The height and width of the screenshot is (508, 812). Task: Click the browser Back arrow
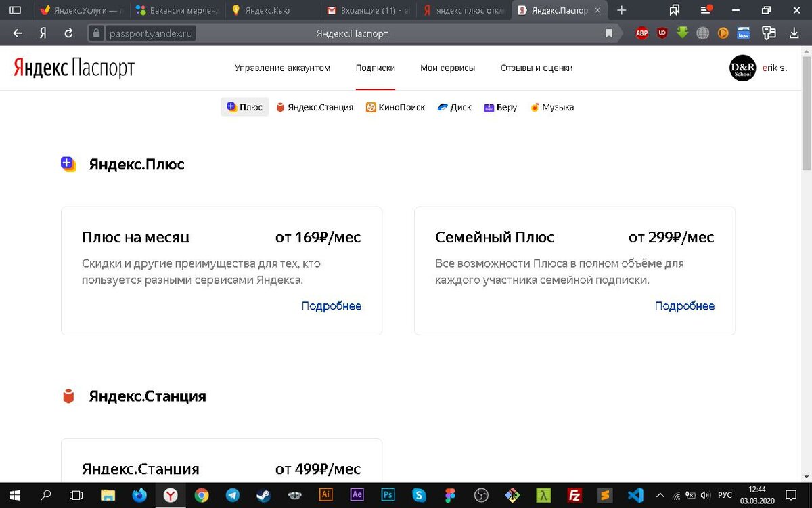tap(18, 33)
